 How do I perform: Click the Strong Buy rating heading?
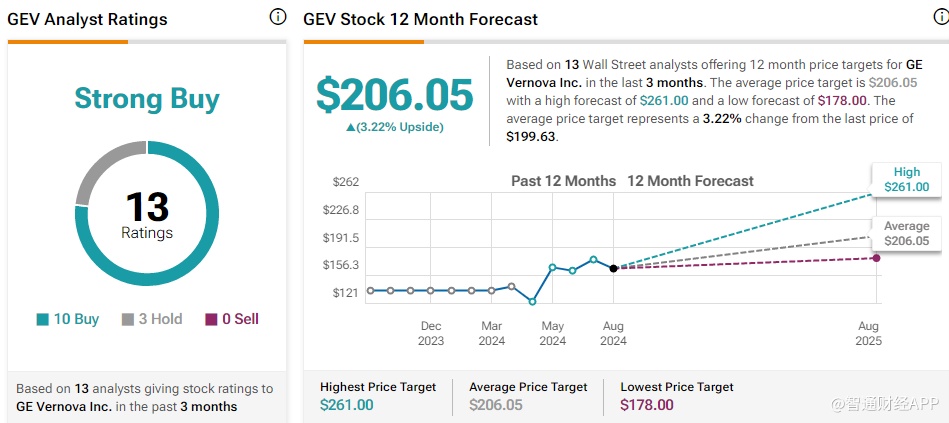147,99
